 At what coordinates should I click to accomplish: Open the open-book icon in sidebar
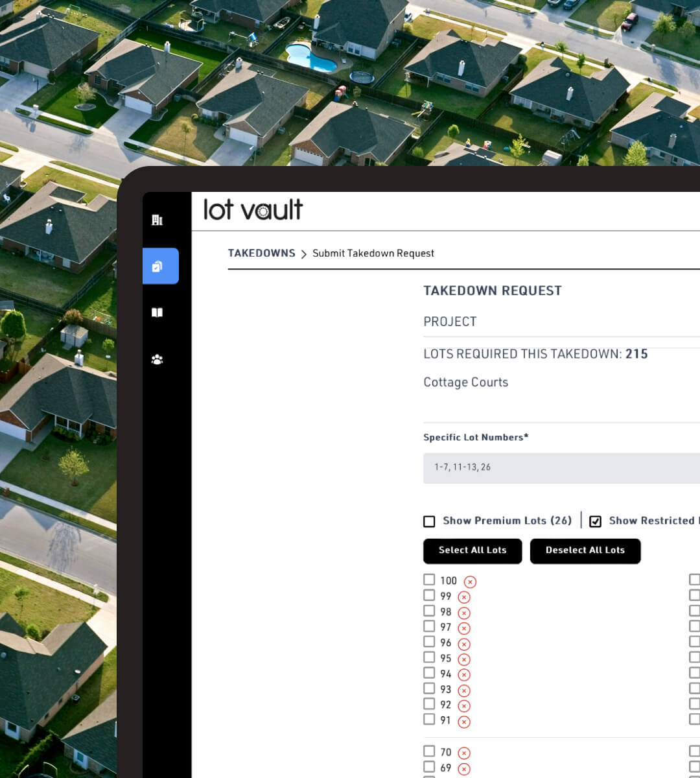pyautogui.click(x=157, y=312)
